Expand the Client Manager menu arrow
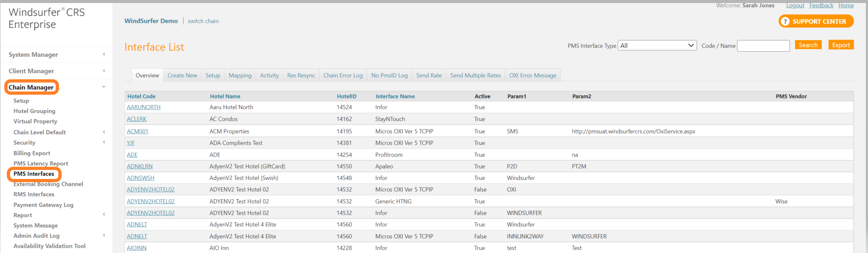 (104, 71)
